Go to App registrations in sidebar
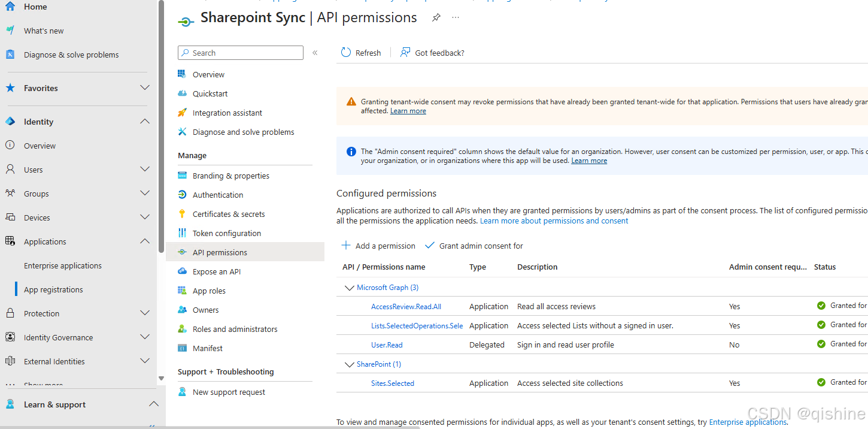Screen dimensions: 868x429 click(x=53, y=289)
